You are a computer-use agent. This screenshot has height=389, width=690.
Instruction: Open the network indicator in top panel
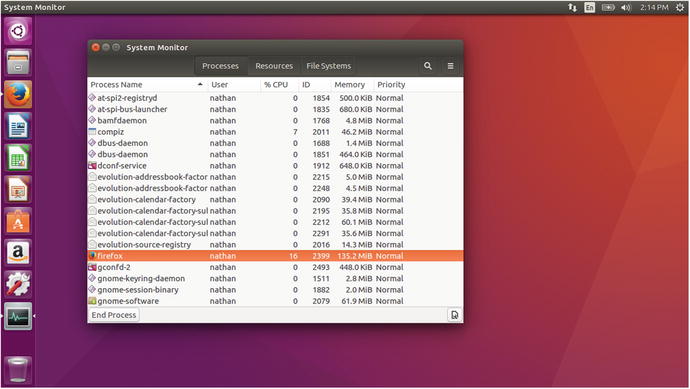tap(572, 7)
